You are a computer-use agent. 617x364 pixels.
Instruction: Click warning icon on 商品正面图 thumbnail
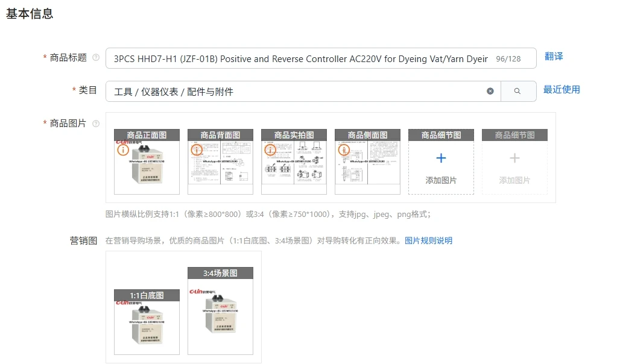coord(123,150)
